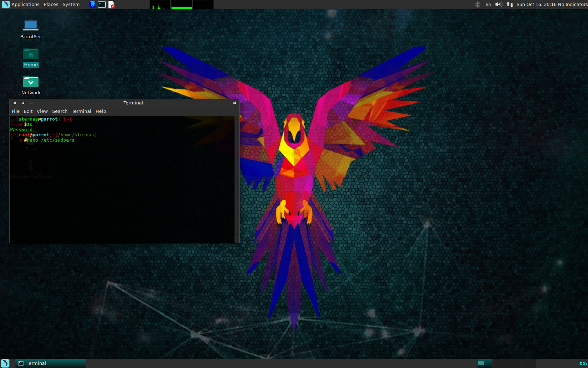Click the small square button at Terminal title right

click(234, 103)
